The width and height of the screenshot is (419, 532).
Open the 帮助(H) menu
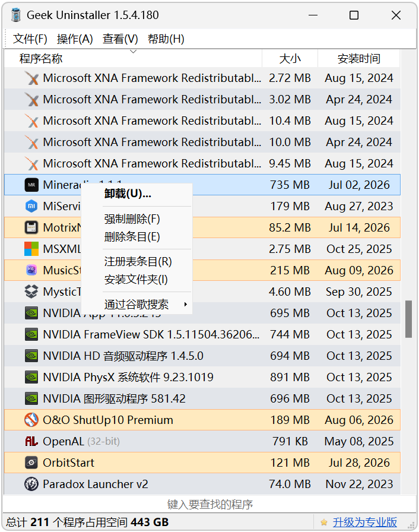[166, 39]
